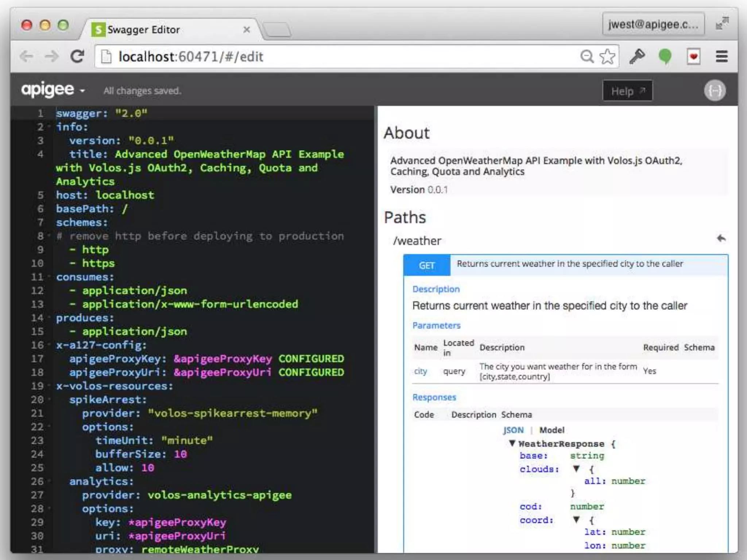The image size is (747, 560).
Task: Switch to the JSON schema view
Action: pos(513,430)
